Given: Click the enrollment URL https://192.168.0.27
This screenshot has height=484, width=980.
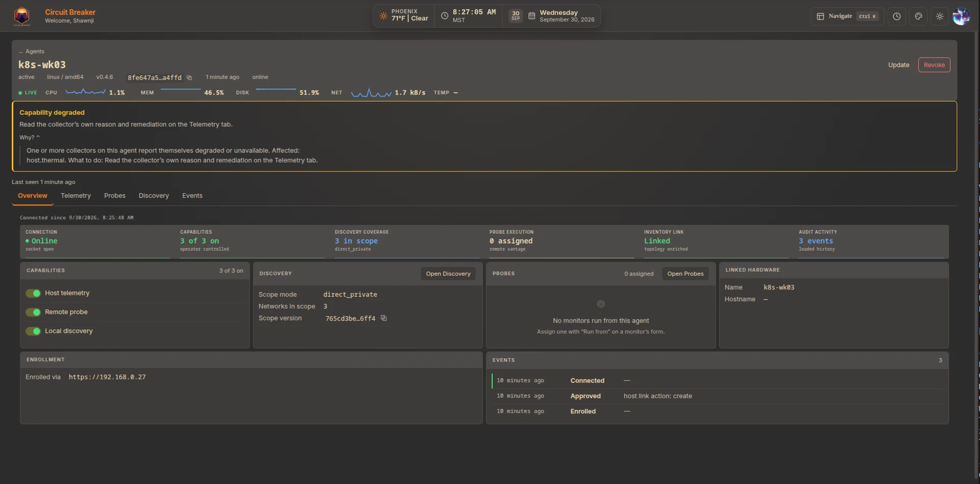Looking at the screenshot, I should 107,377.
